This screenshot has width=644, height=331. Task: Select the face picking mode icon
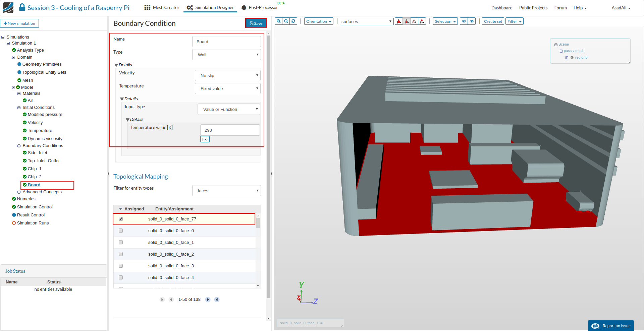pyautogui.click(x=407, y=21)
